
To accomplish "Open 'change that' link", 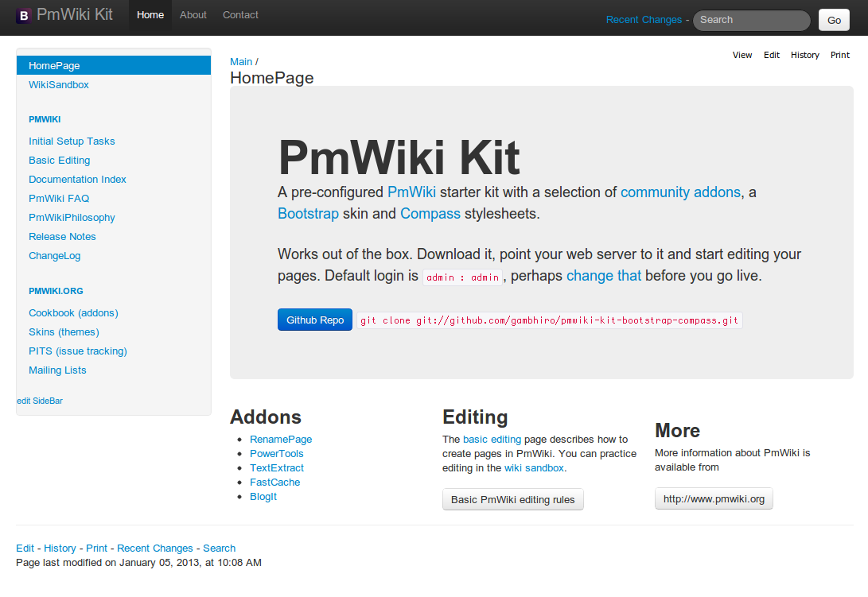I will tap(603, 276).
